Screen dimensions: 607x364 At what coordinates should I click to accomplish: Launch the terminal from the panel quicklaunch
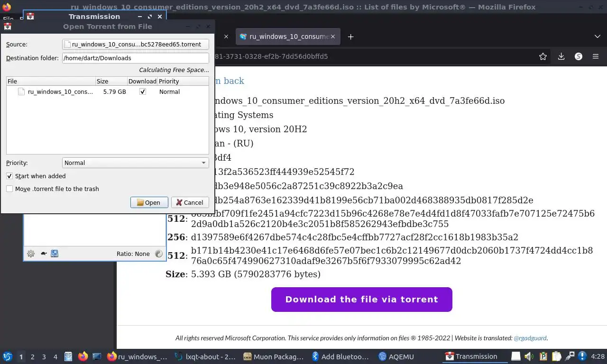[x=97, y=356]
